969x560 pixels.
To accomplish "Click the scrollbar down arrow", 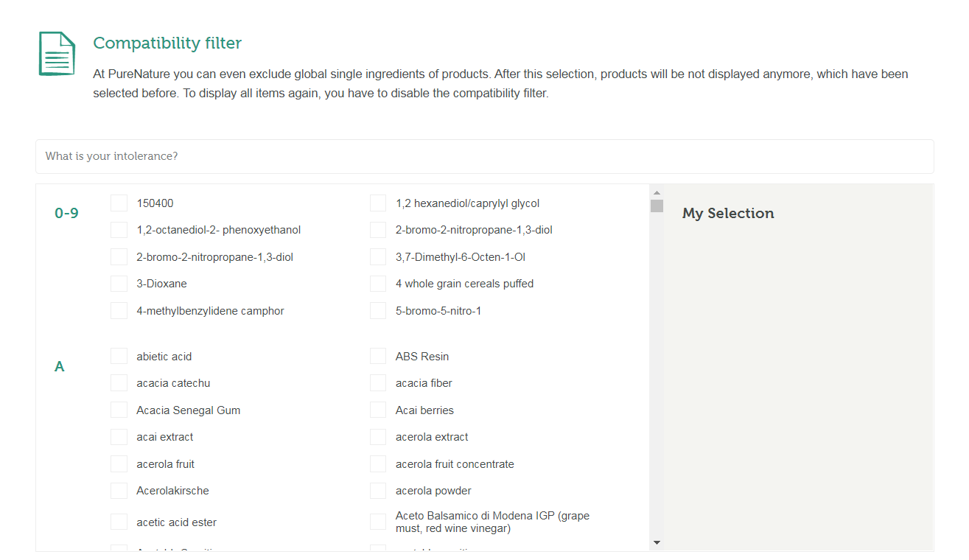I will point(657,543).
